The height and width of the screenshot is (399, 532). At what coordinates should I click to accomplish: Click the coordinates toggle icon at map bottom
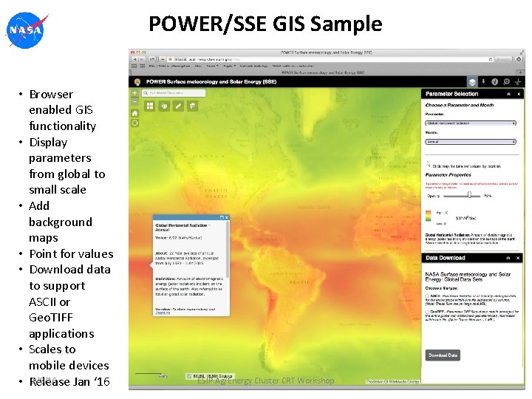[x=189, y=376]
